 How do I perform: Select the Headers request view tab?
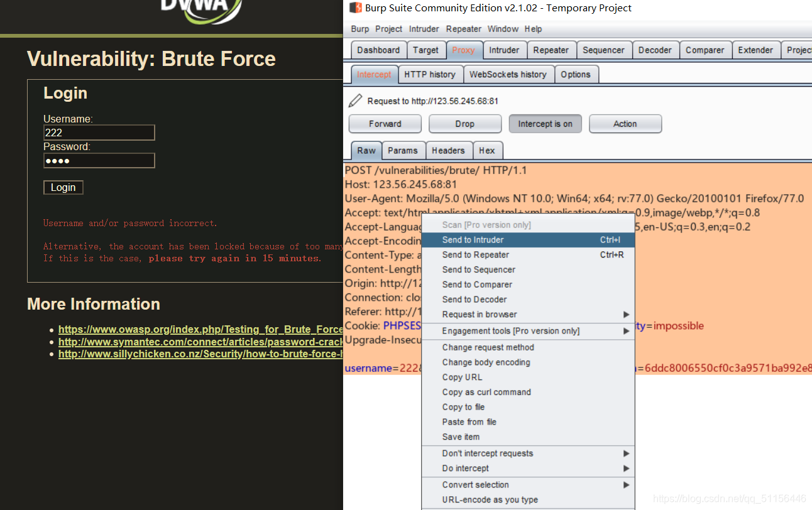pyautogui.click(x=448, y=151)
